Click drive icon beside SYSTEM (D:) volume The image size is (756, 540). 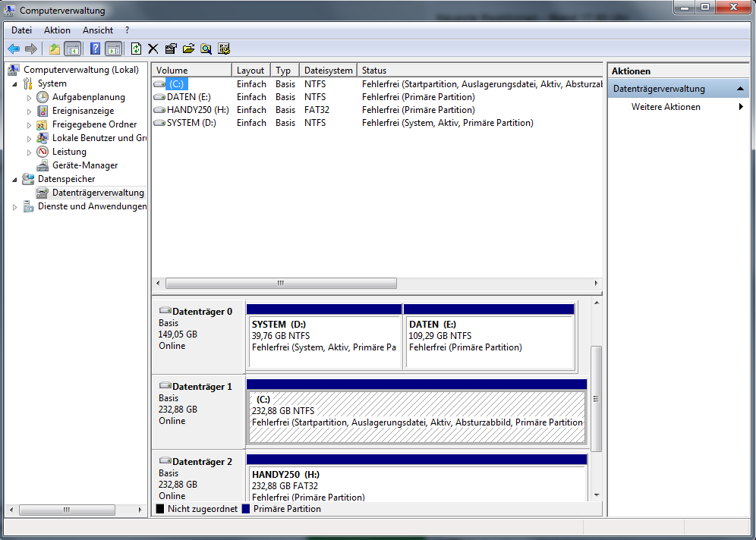click(159, 123)
